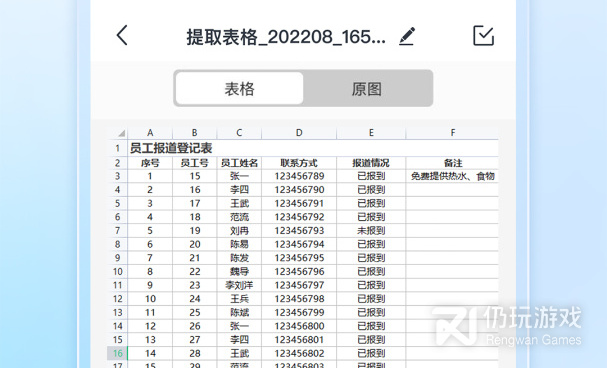Select row header 7
Image resolution: width=607 pixels, height=368 pixels.
[118, 231]
